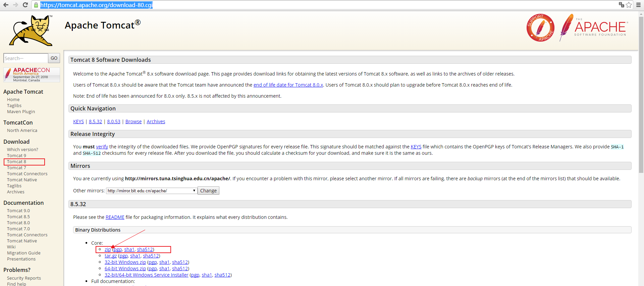Open Tomcat Native under Download
Image resolution: width=644 pixels, height=286 pixels.
[22, 180]
